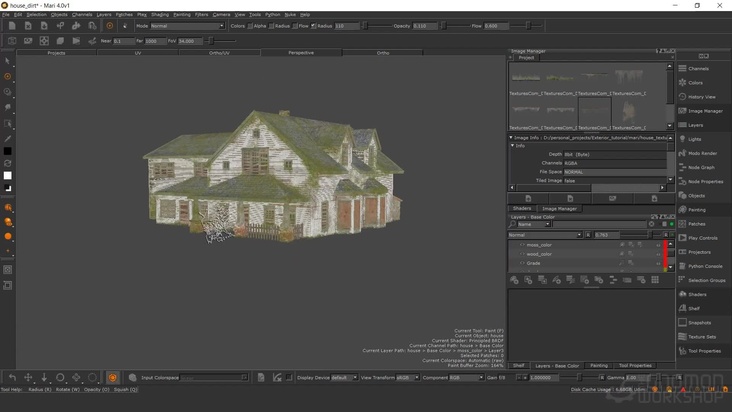Open Play Controls from the sidebar
732x412 pixels.
pyautogui.click(x=704, y=238)
